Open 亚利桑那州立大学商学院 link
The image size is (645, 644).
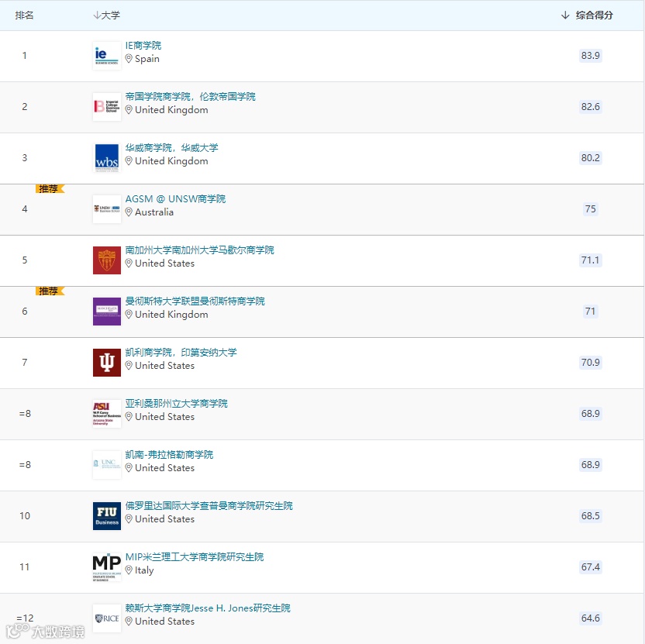pos(176,404)
